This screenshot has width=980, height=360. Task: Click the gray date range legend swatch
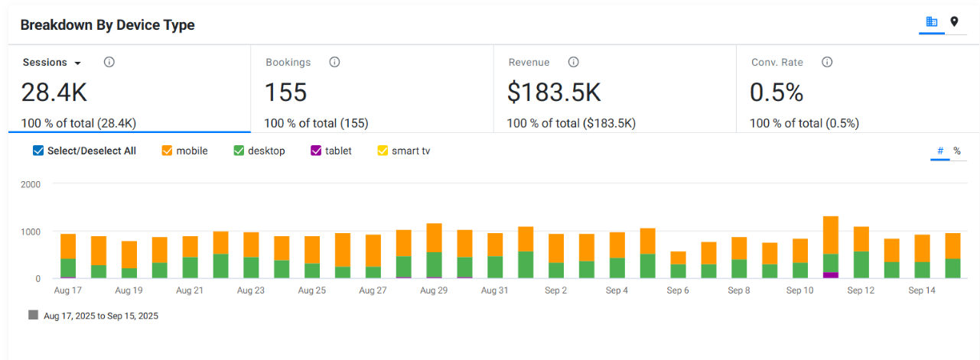tap(33, 315)
